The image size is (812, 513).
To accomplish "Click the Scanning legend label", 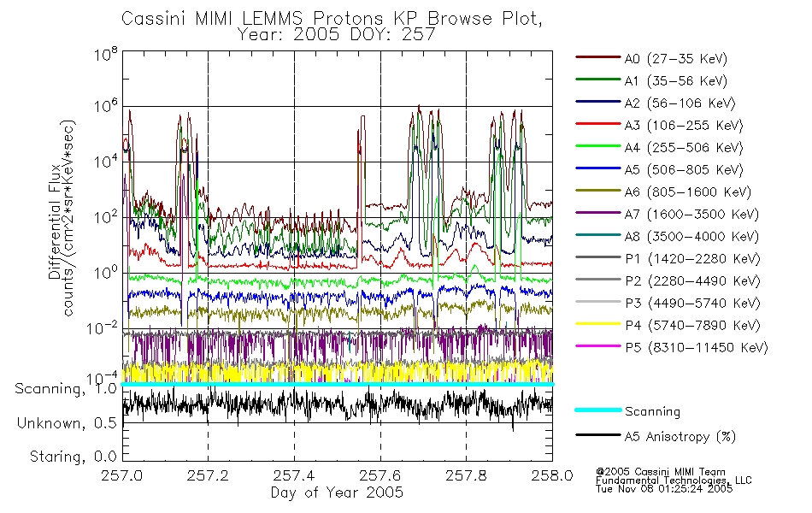I will pyautogui.click(x=652, y=412).
